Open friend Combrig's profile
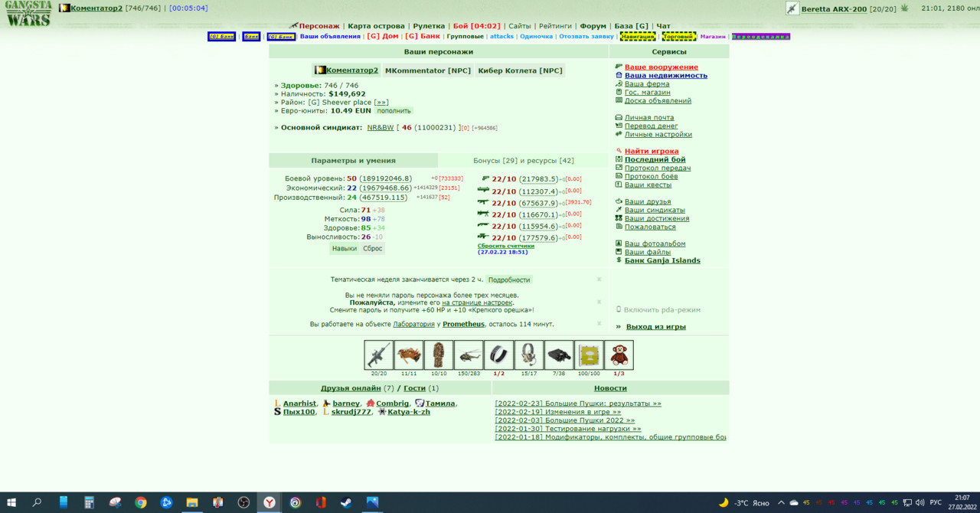The width and height of the screenshot is (980, 513). [x=392, y=403]
